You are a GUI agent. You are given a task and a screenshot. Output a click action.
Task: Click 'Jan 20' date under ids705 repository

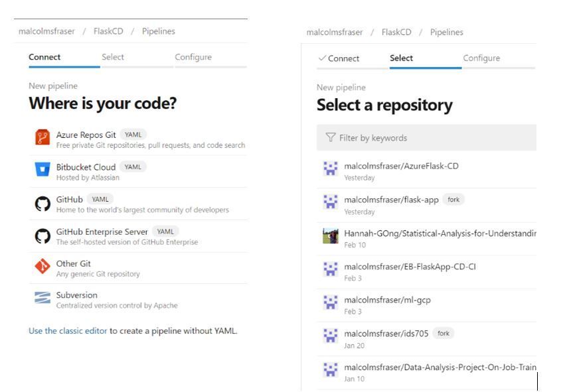[355, 346]
